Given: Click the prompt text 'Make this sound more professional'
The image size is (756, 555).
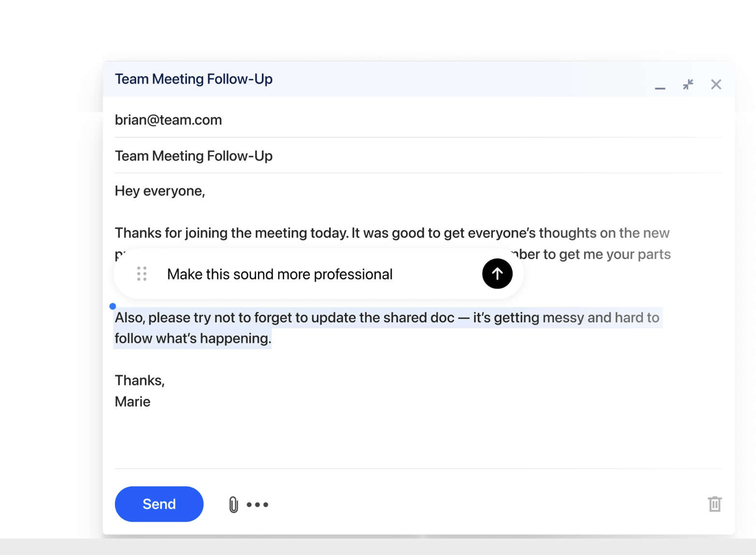Looking at the screenshot, I should [280, 274].
